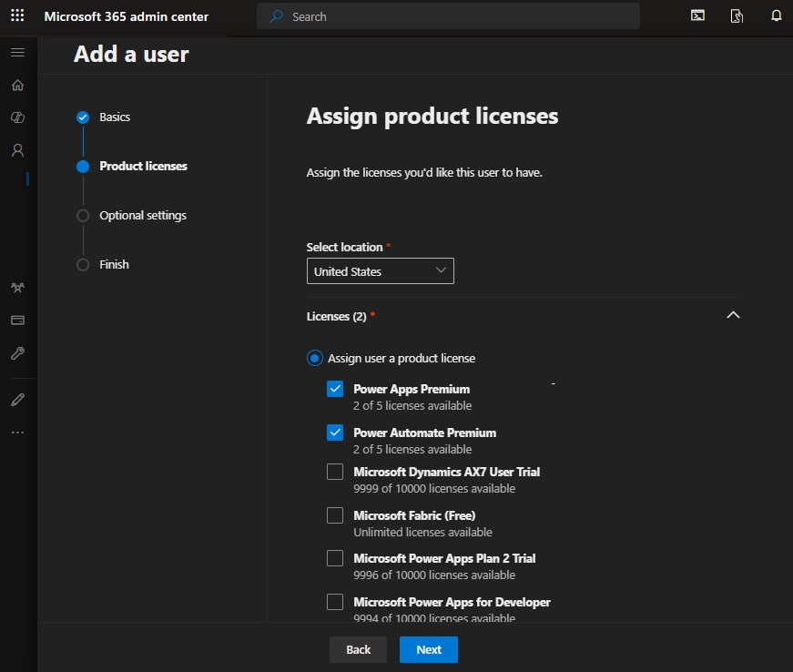Click the search magnifier icon
Image resolution: width=793 pixels, height=672 pixels.
[x=276, y=16]
